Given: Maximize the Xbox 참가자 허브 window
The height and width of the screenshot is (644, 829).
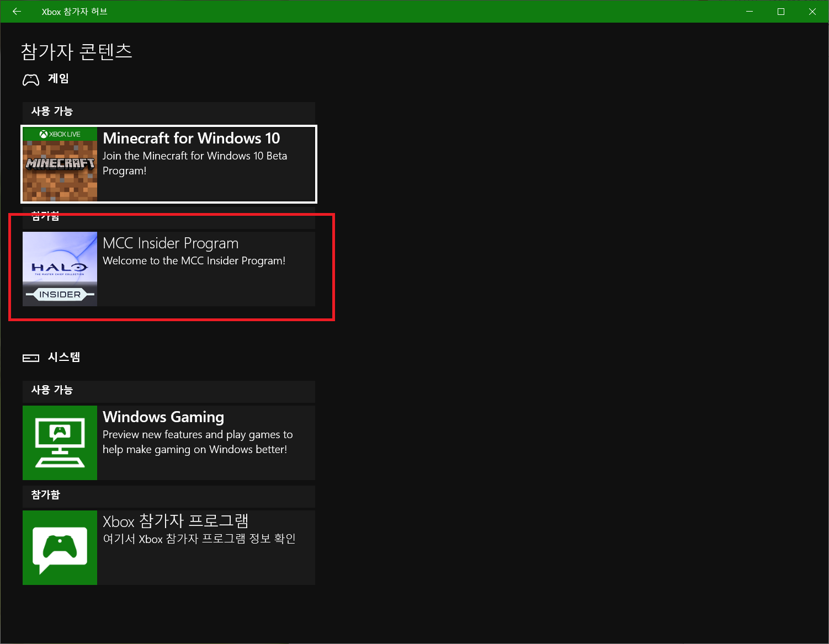Looking at the screenshot, I should pos(781,12).
